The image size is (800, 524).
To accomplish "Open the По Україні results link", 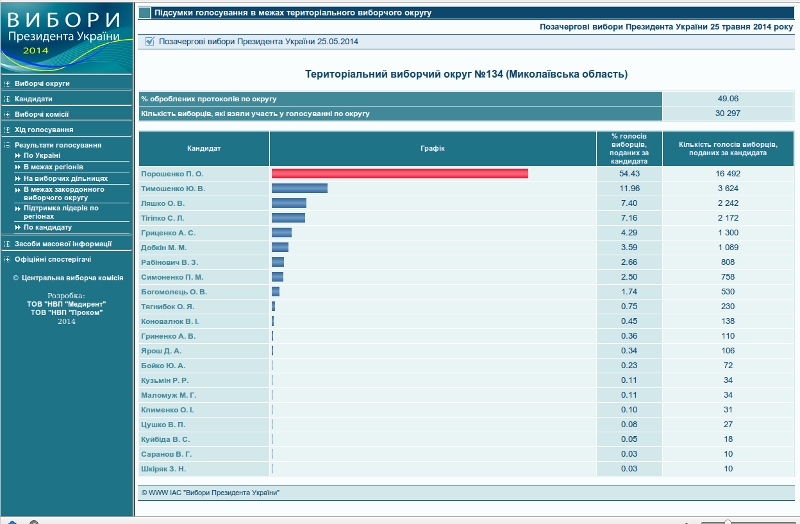I will (42, 156).
